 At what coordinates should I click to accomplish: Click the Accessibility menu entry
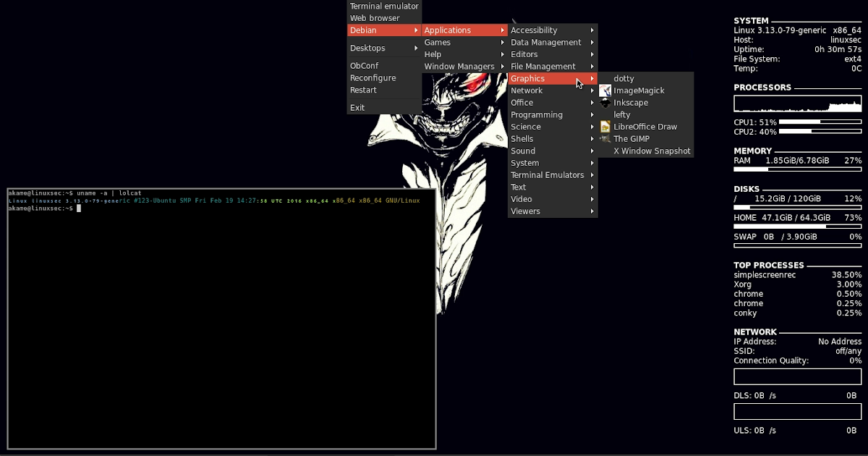533,30
